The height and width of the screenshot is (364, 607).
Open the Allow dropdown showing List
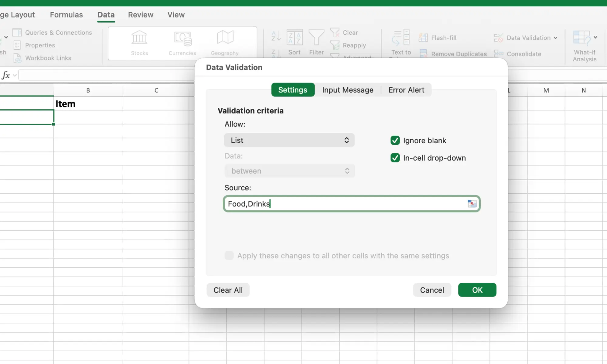point(289,140)
